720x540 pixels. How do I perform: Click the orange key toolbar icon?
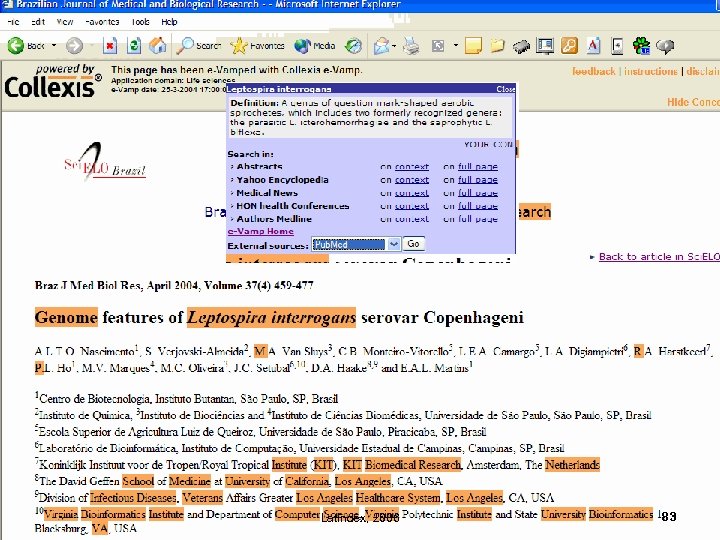click(x=569, y=46)
